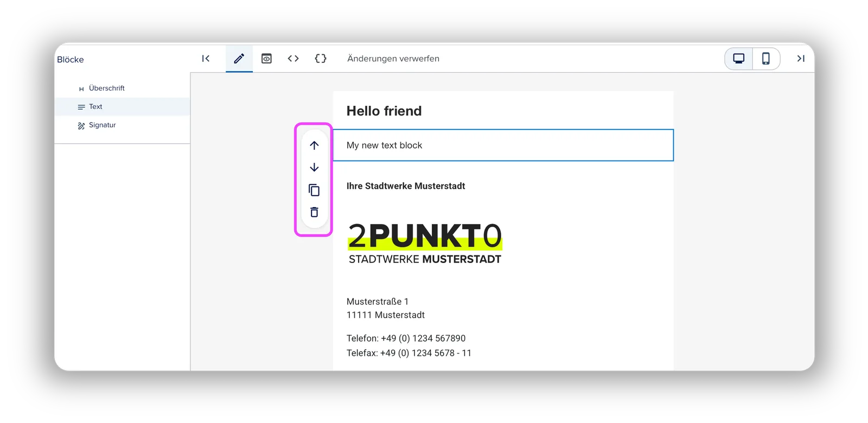This screenshot has height=423, width=868.
Task: Click the '11111 Musterstadt' line
Action: (386, 315)
